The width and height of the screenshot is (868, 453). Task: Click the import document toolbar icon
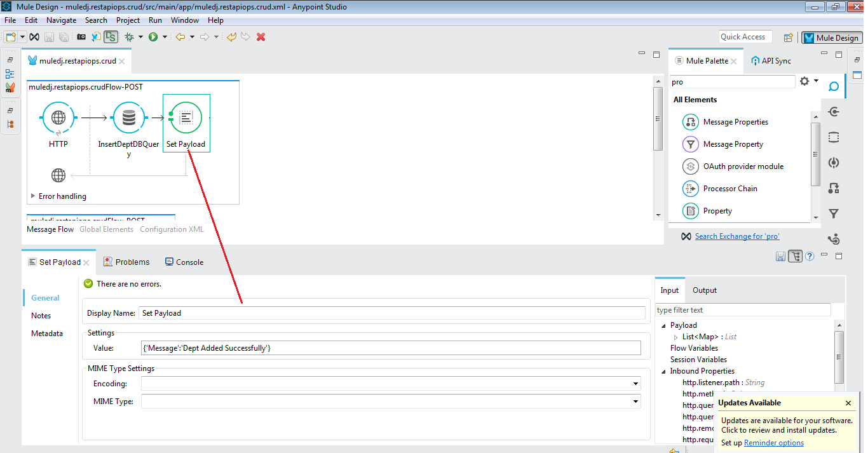tap(96, 37)
